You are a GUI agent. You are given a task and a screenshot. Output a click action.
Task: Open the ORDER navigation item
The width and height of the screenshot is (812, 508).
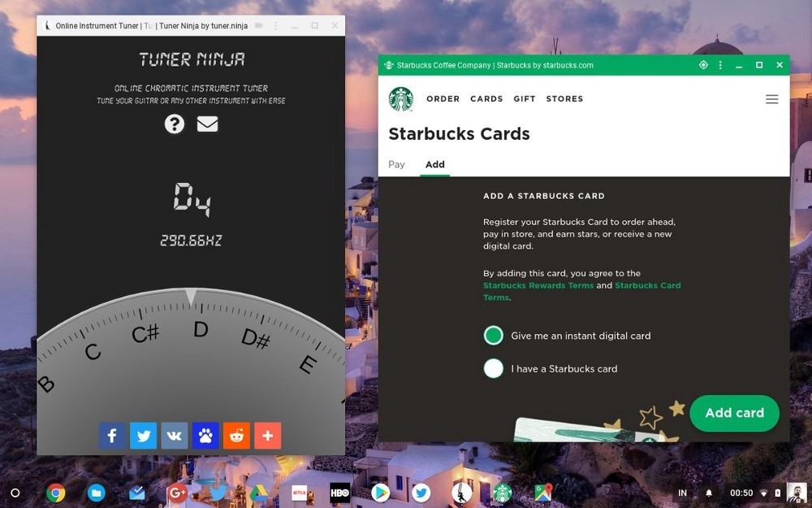(443, 98)
